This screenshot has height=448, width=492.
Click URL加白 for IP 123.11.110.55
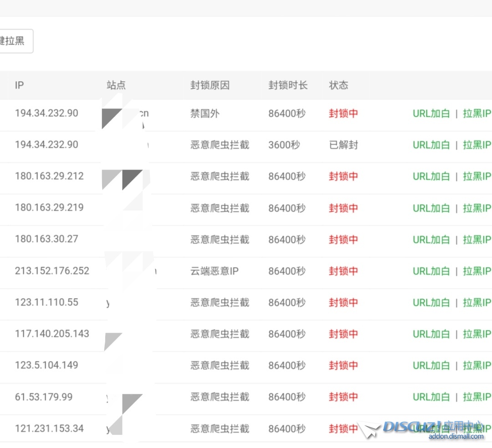point(431,303)
